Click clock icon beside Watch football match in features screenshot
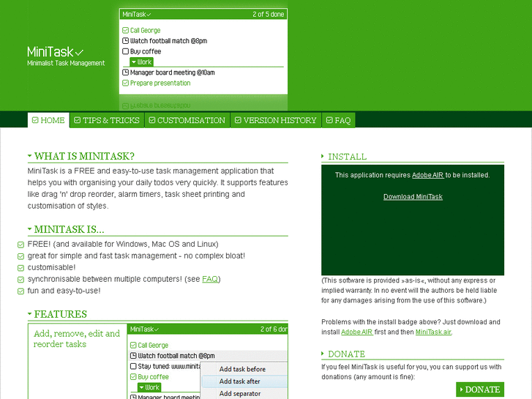This screenshot has width=532, height=399. coord(133,356)
